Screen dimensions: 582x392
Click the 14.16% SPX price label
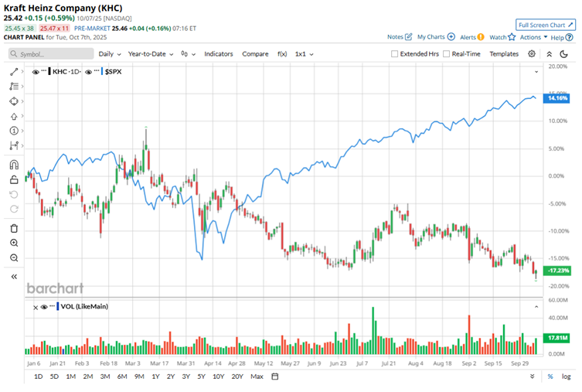tap(556, 98)
